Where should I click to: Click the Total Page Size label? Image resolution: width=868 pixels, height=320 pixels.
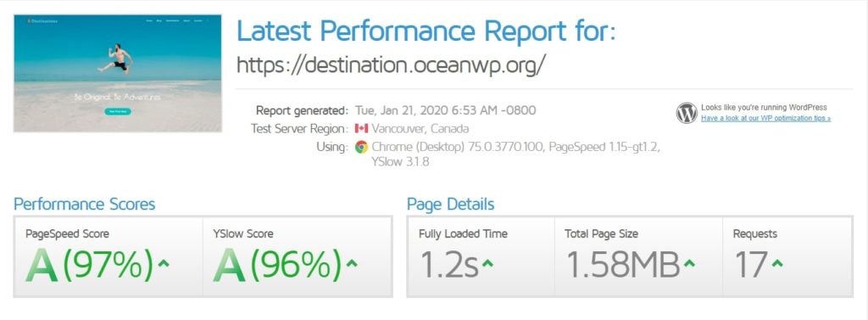(x=601, y=234)
